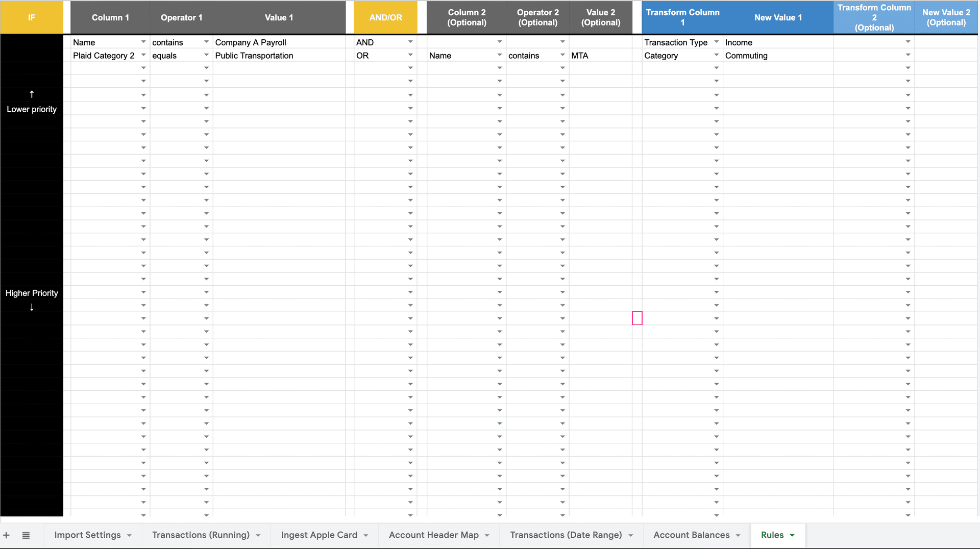This screenshot has height=549, width=980.
Task: Open Rules tab menu arrow
Action: coord(792,535)
